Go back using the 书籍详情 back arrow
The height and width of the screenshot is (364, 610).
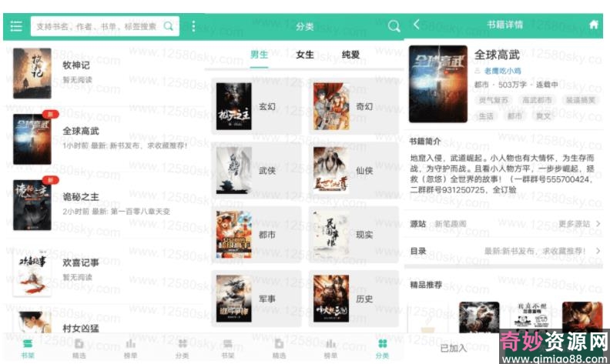[417, 25]
